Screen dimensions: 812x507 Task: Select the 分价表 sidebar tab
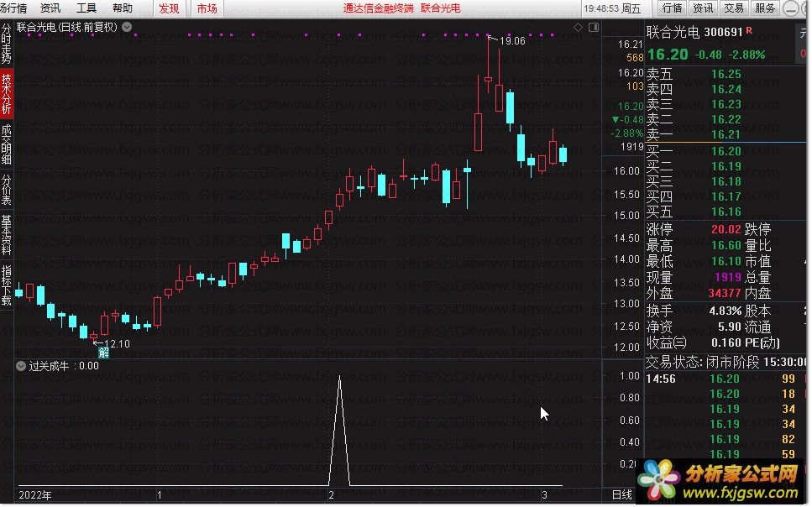(x=6, y=190)
